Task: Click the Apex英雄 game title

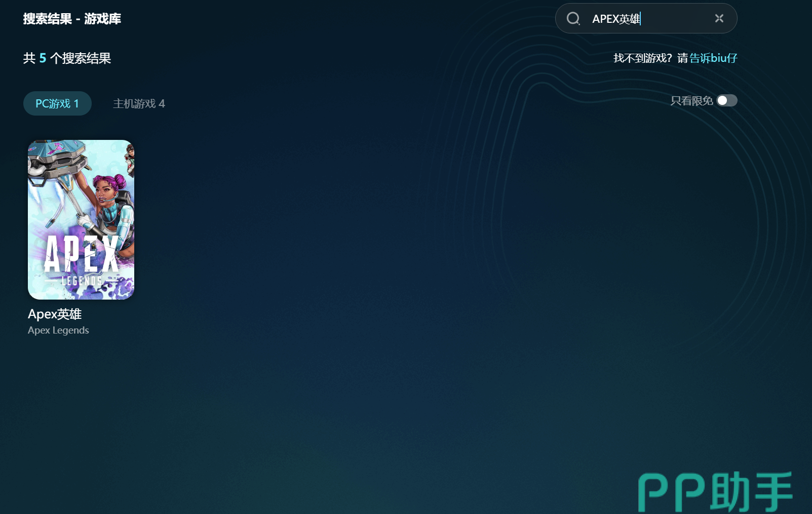Action: point(55,314)
